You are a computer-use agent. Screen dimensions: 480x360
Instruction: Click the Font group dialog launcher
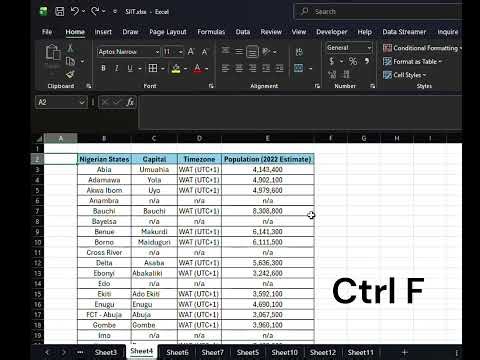[211, 86]
